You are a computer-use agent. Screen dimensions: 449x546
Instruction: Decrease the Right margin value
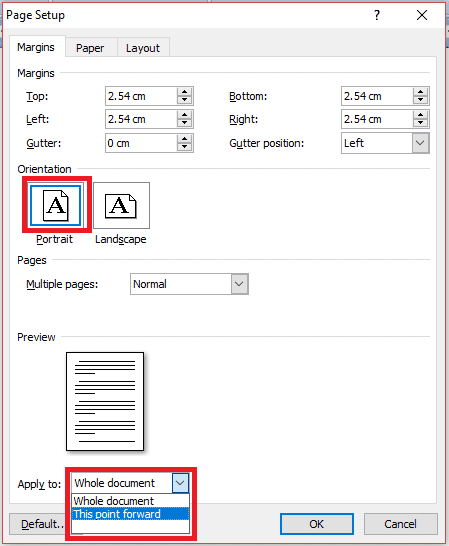(x=421, y=123)
